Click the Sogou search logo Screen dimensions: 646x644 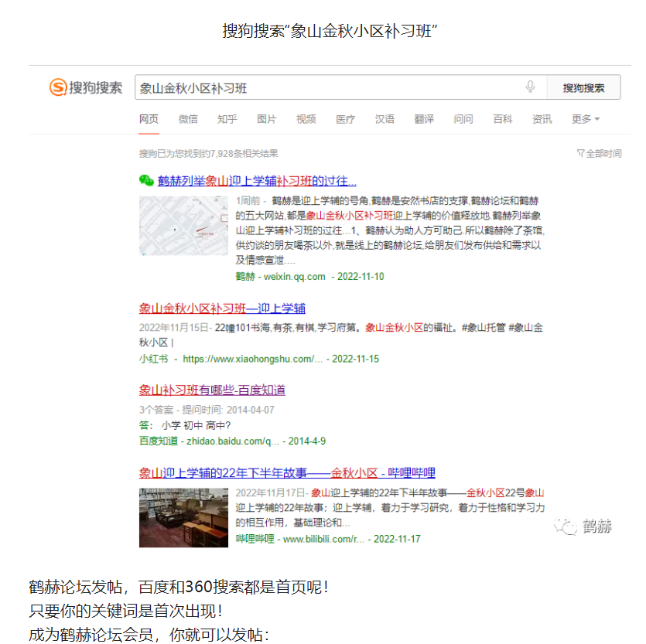pyautogui.click(x=86, y=87)
